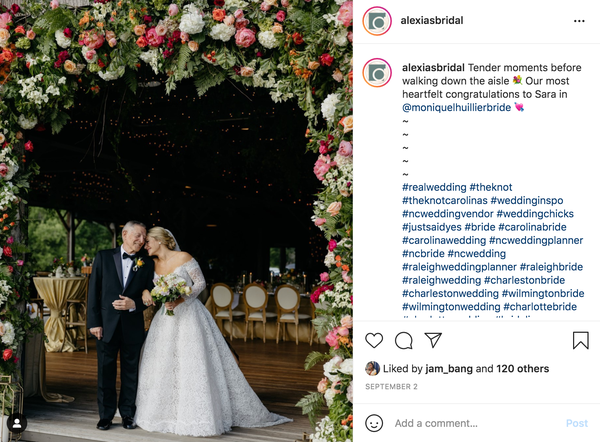Image resolution: width=600 pixels, height=442 pixels.
Task: Open comments via speech bubble icon
Action: coord(404,341)
